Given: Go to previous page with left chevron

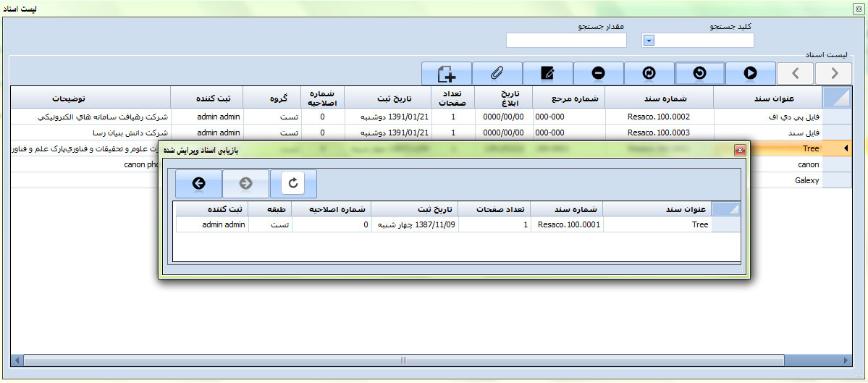Looking at the screenshot, I should (795, 73).
